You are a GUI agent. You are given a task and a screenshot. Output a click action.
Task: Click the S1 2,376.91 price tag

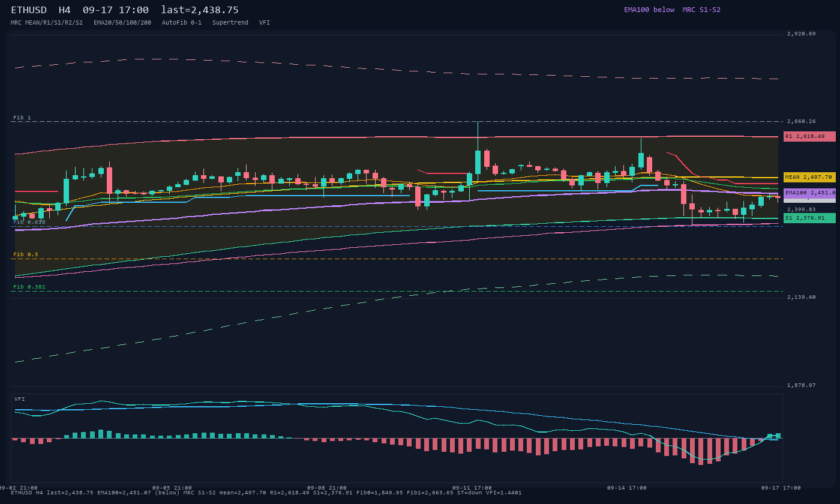[x=809, y=218]
